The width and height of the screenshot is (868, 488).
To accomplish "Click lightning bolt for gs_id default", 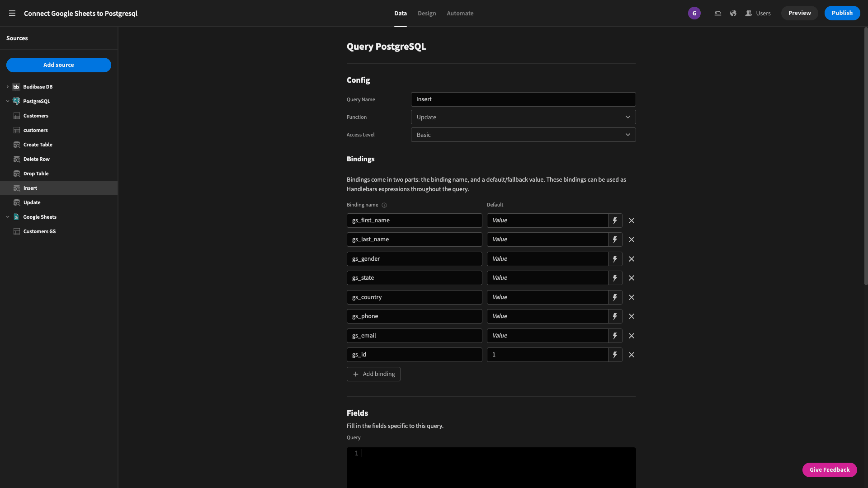I will click(x=615, y=355).
